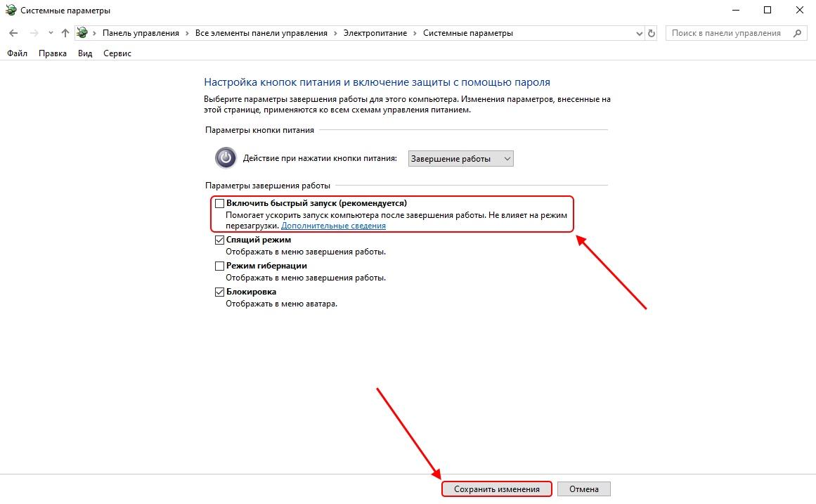Click the power button icon
Viewport: 816px width, 504px height.
pyautogui.click(x=226, y=157)
